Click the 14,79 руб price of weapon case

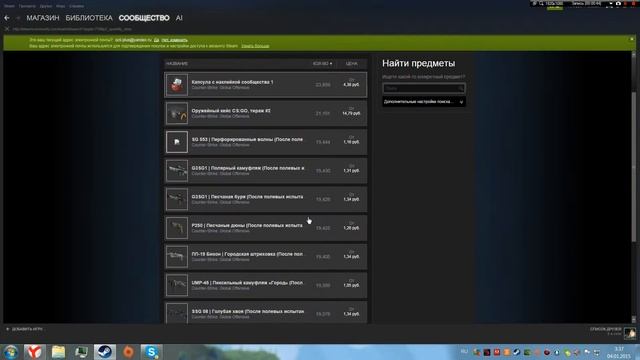click(351, 113)
